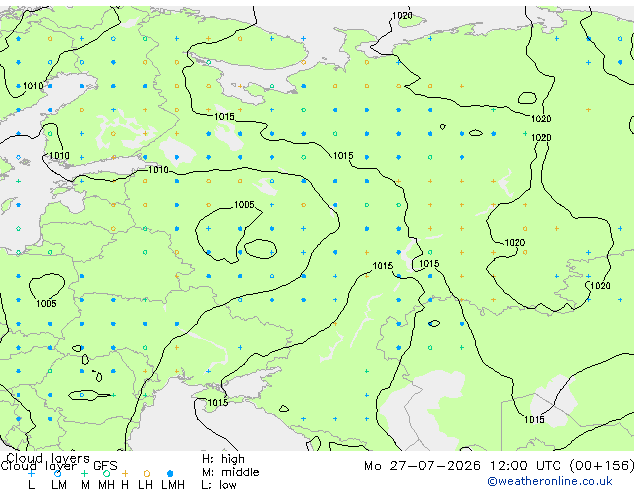Click the 1005 label on the central low's isobar

point(244,205)
